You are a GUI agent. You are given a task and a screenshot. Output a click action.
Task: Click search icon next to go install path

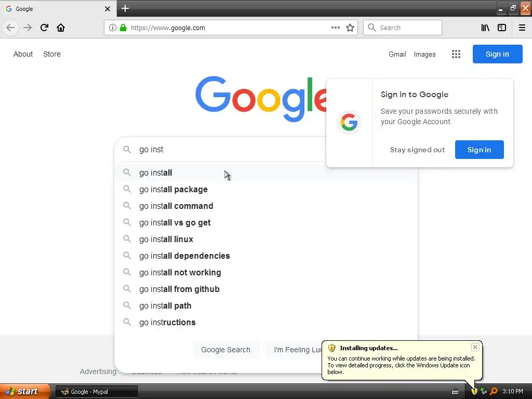(127, 305)
